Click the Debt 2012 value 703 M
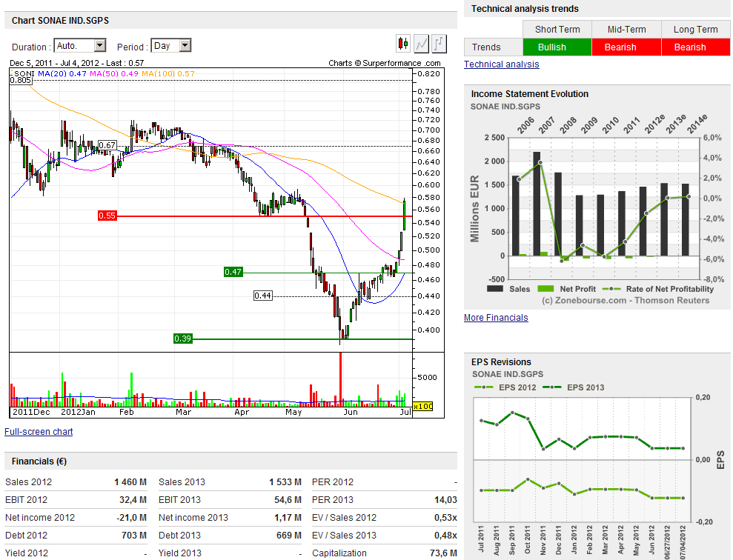The height and width of the screenshot is (560, 733). [x=134, y=536]
